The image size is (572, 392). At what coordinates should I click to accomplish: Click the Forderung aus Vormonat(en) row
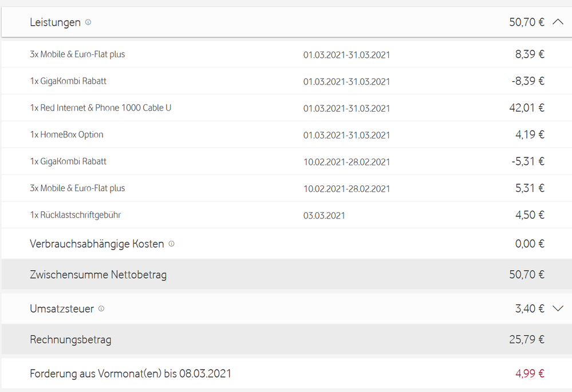tap(130, 374)
